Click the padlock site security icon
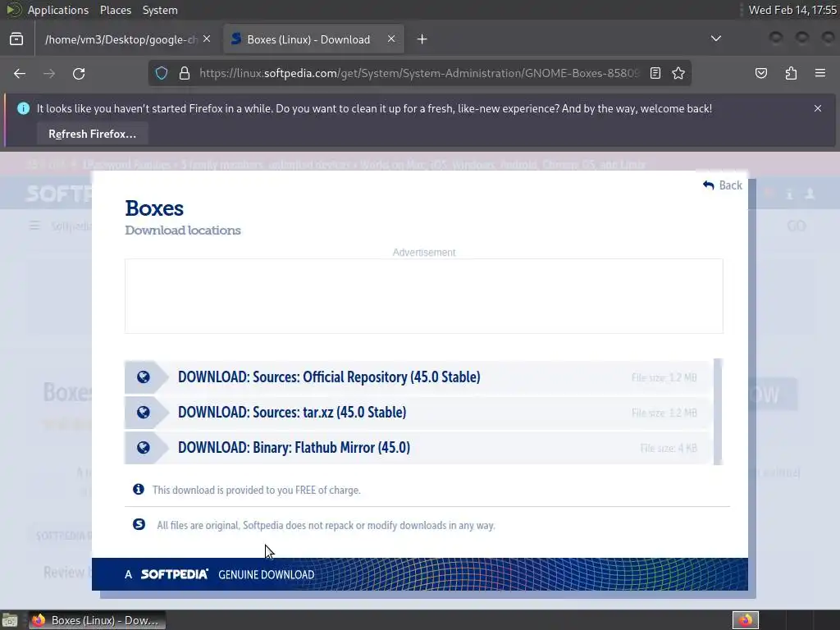Viewport: 840px width, 630px height. click(185, 73)
